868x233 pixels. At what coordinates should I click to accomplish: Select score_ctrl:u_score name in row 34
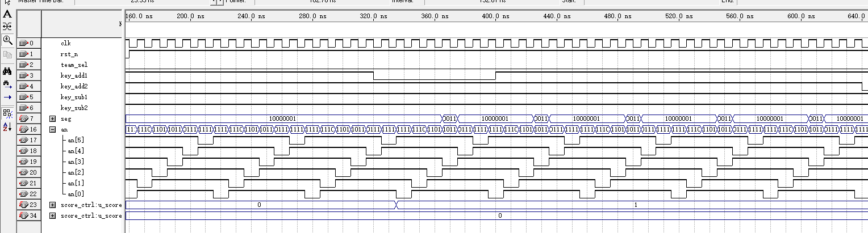click(x=91, y=215)
